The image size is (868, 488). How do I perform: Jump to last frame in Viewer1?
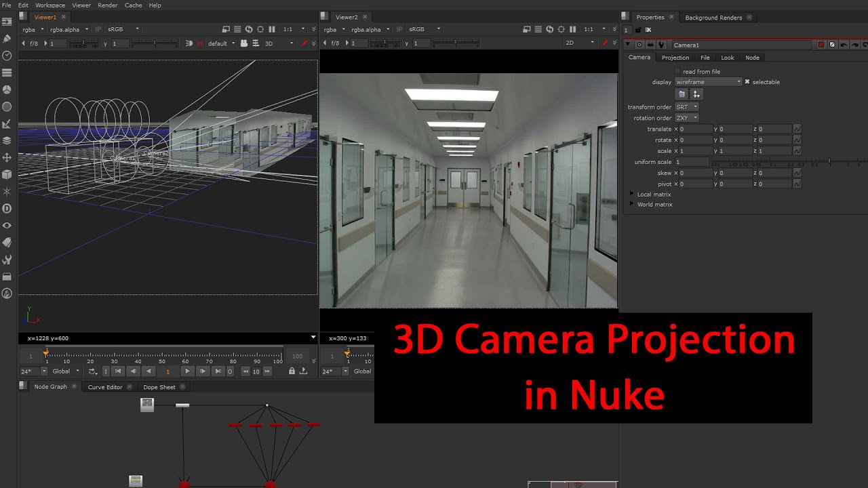coord(218,371)
